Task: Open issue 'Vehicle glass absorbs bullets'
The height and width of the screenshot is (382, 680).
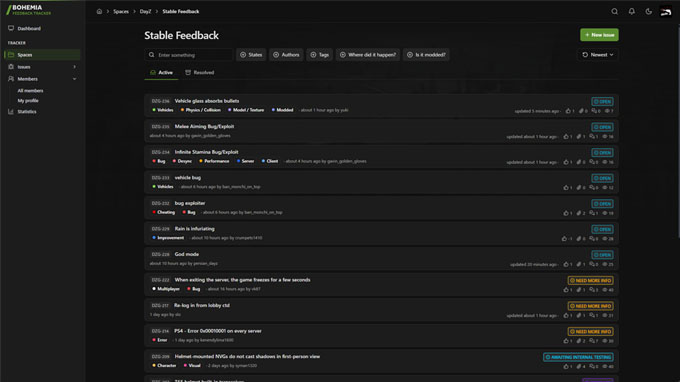Action: pos(207,101)
